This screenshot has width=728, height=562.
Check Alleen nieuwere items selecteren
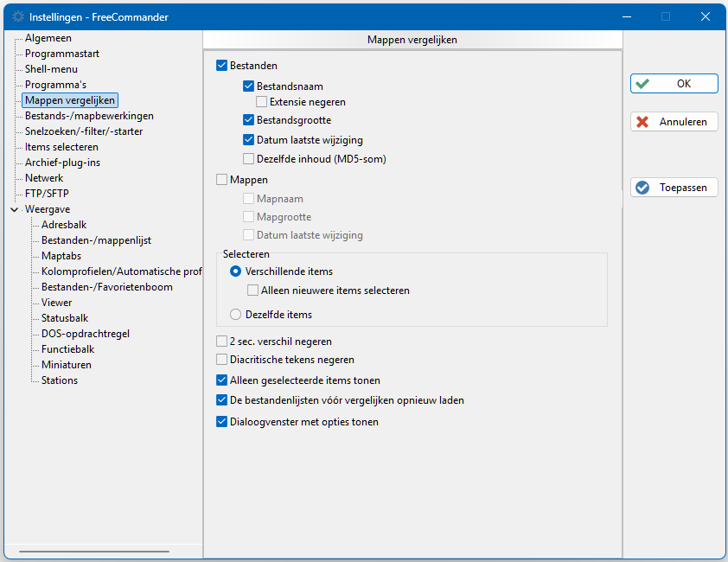point(252,291)
